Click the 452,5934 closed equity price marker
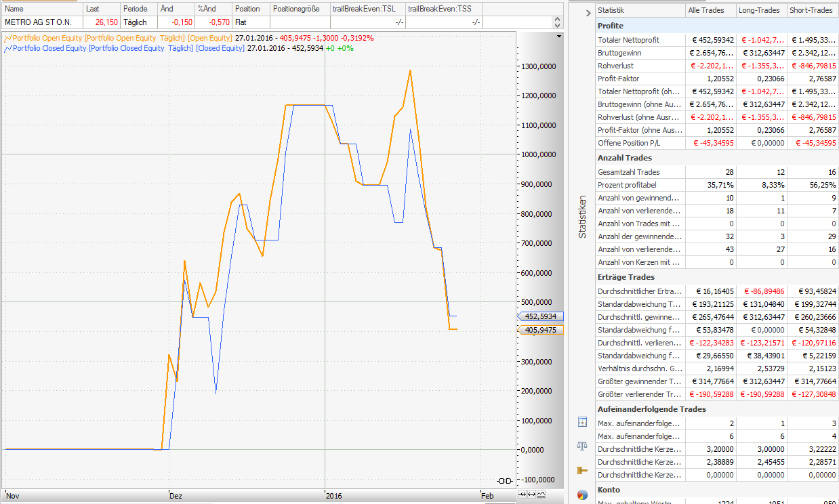 coord(540,316)
